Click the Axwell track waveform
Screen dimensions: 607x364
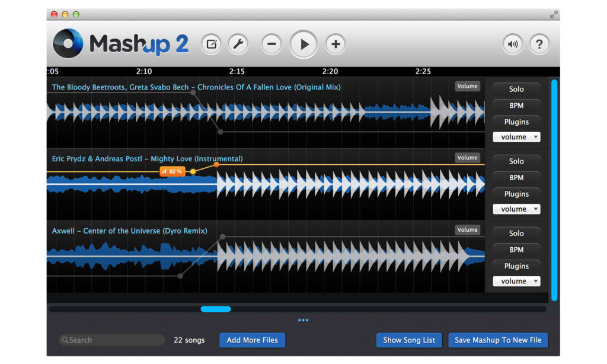click(x=266, y=256)
